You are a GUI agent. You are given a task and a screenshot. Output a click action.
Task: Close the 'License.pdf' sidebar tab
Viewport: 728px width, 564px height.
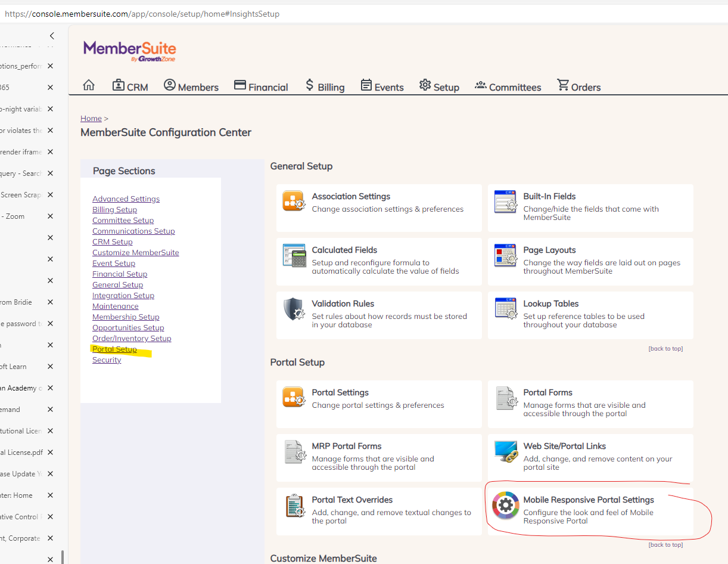click(x=51, y=453)
